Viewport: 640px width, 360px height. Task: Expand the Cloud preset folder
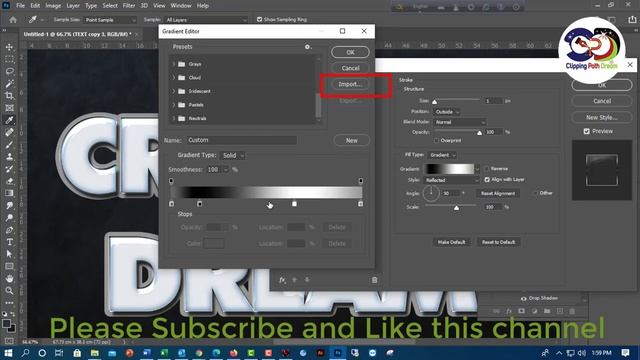174,78
